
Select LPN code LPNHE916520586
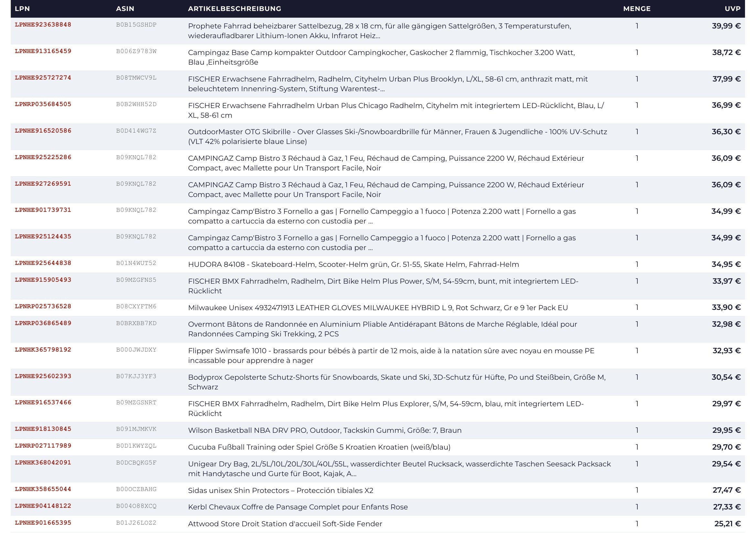pyautogui.click(x=43, y=131)
